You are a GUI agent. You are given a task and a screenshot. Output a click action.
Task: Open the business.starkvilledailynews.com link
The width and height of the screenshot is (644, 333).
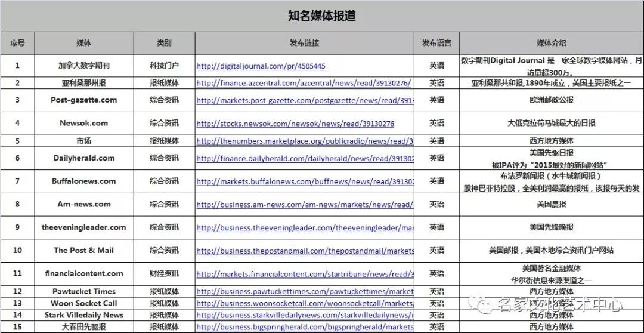tap(305, 315)
